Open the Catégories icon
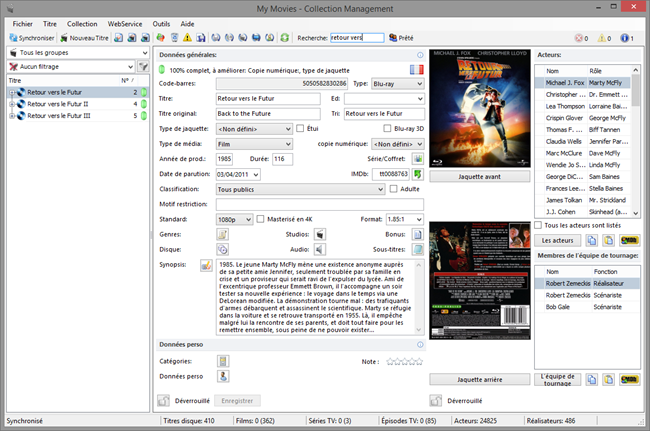This screenshot has width=650, height=431. [x=223, y=361]
